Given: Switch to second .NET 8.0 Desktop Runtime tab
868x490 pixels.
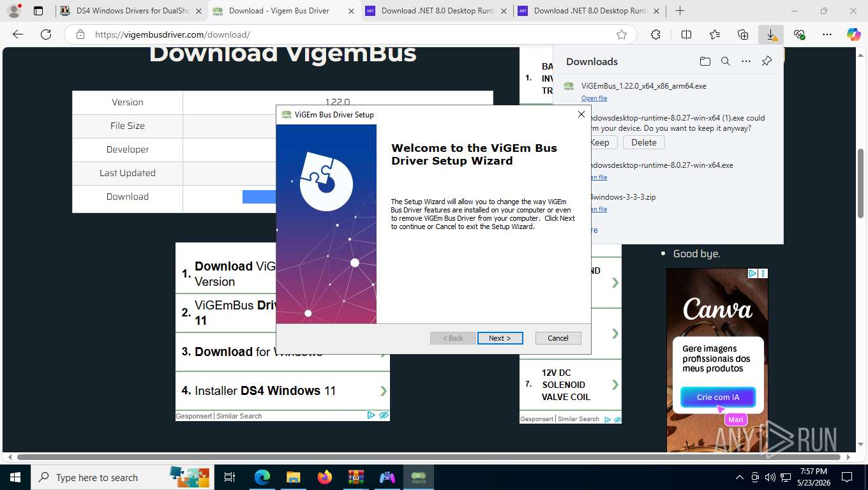Looking at the screenshot, I should click(590, 11).
